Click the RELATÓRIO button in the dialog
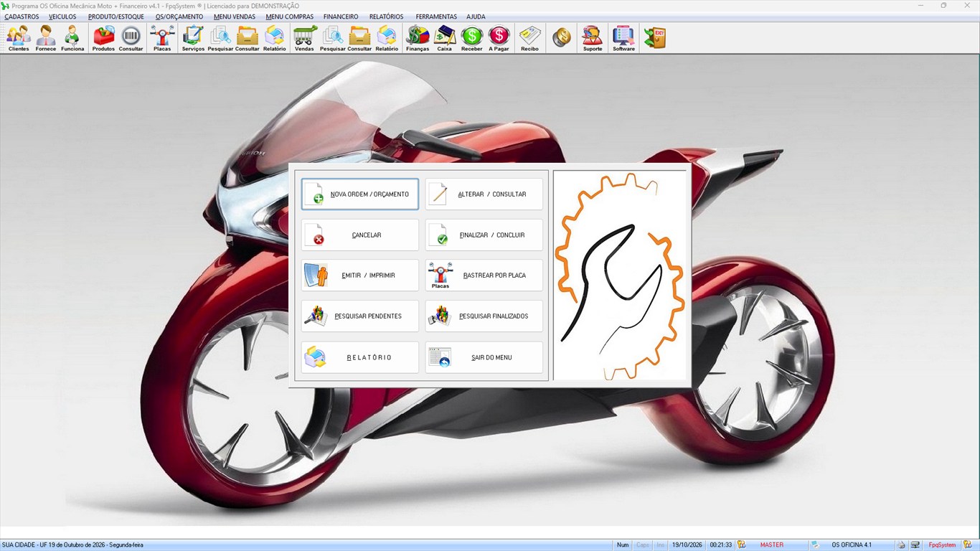980x551 pixels. (360, 357)
